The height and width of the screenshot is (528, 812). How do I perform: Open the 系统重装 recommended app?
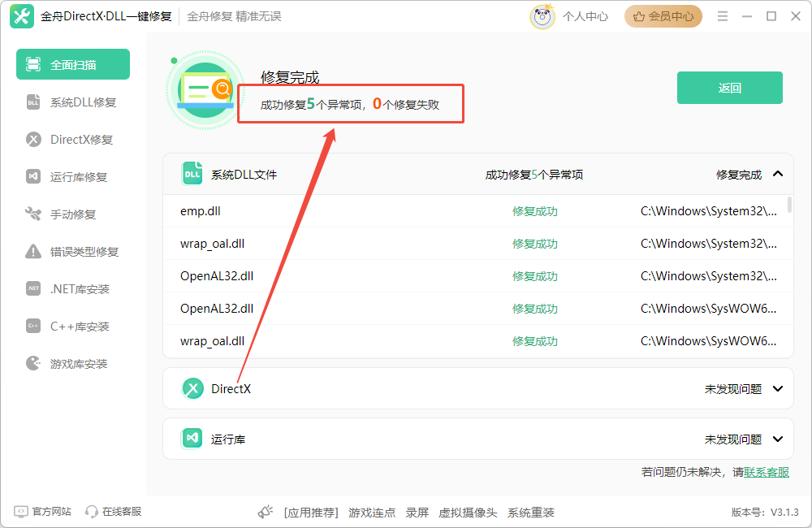(x=531, y=513)
